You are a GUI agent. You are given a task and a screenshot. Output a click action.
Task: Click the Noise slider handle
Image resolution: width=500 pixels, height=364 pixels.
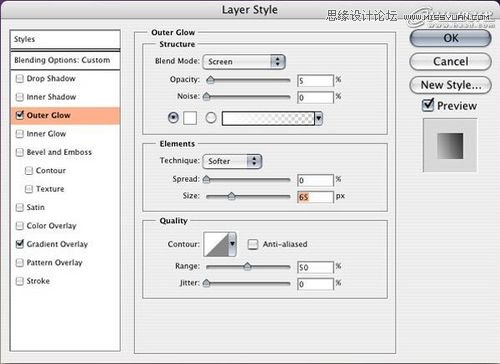click(x=207, y=97)
